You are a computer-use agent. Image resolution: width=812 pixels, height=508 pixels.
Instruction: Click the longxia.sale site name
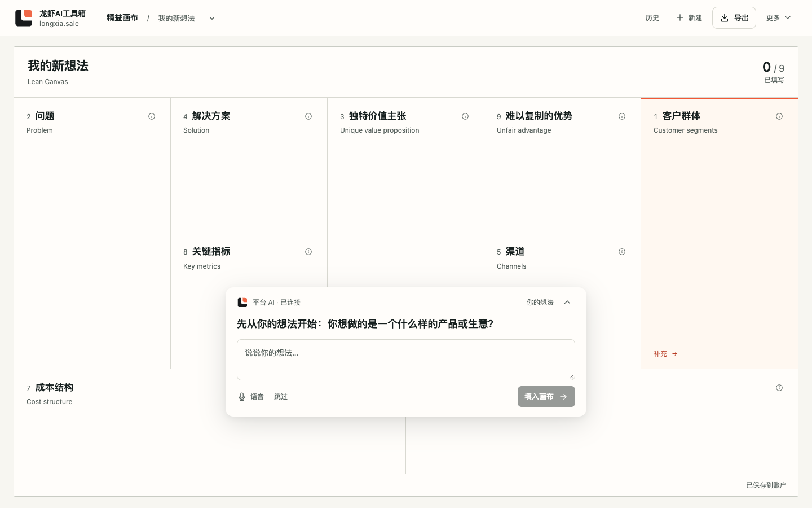click(x=59, y=24)
